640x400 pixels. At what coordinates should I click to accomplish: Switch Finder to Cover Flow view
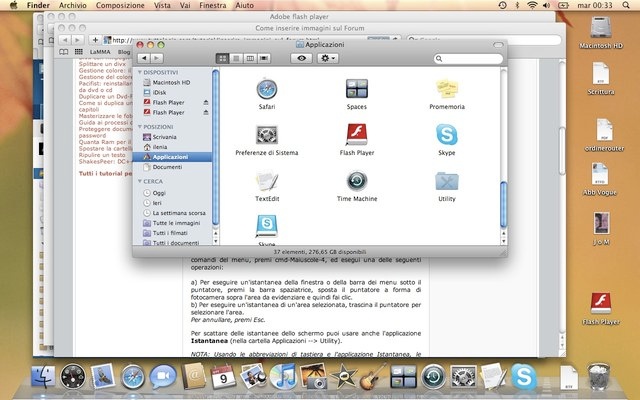click(264, 58)
